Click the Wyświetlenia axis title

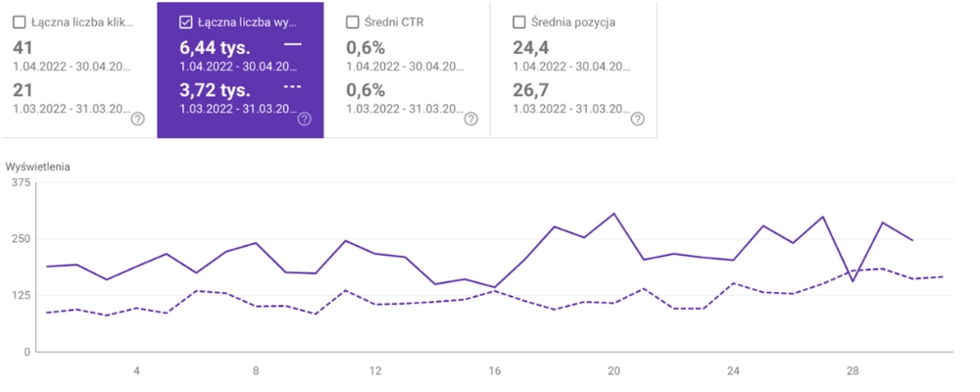38,167
